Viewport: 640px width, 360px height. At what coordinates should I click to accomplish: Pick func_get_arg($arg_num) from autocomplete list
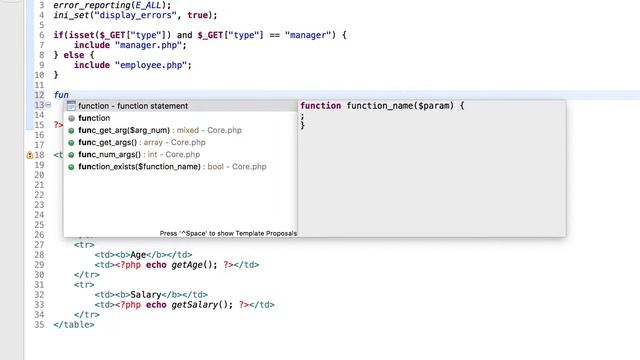[x=181, y=130]
